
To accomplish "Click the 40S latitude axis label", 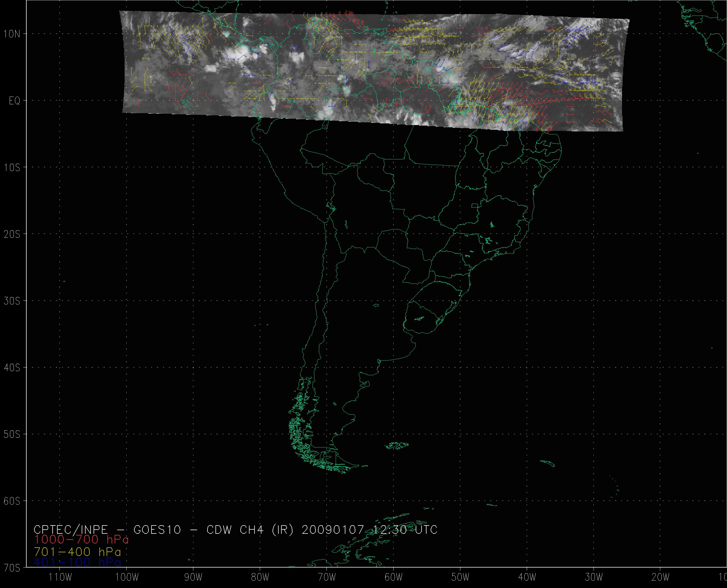I will (x=12, y=367).
